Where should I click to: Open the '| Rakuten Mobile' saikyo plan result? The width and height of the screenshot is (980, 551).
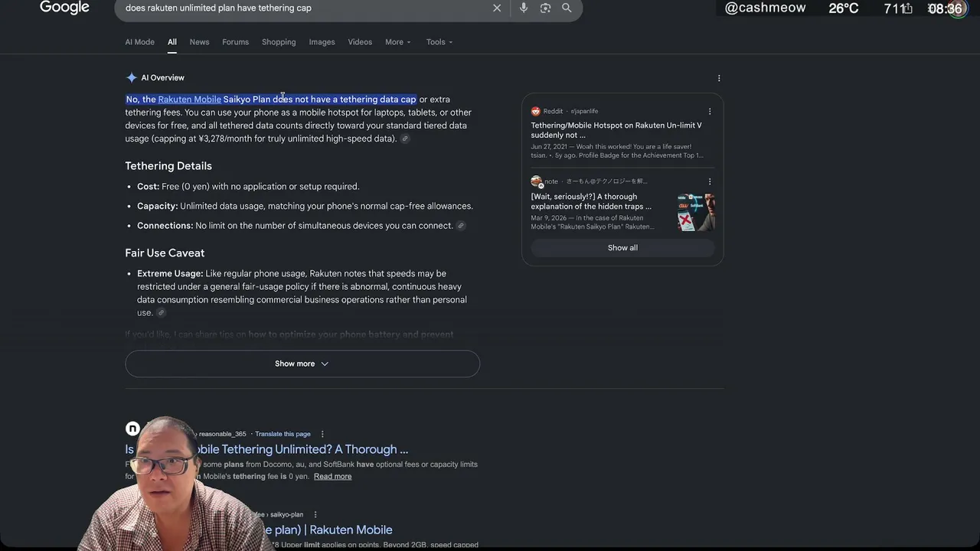point(329,530)
